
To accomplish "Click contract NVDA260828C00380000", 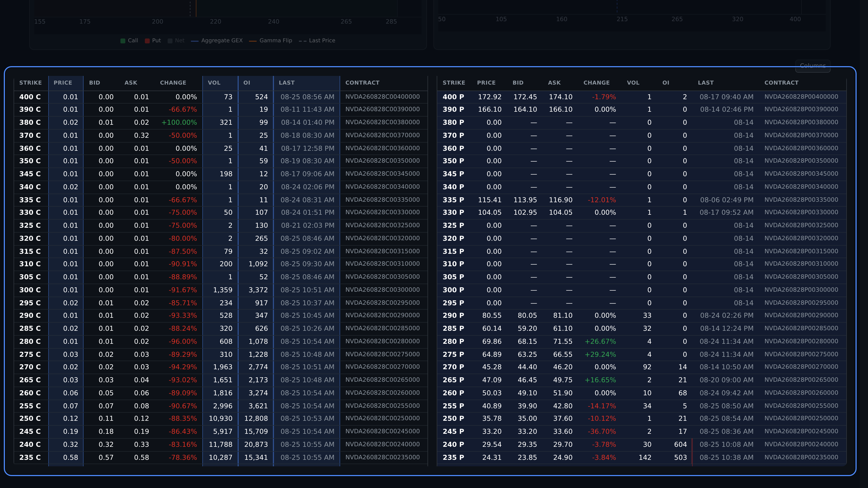I will click(x=382, y=122).
